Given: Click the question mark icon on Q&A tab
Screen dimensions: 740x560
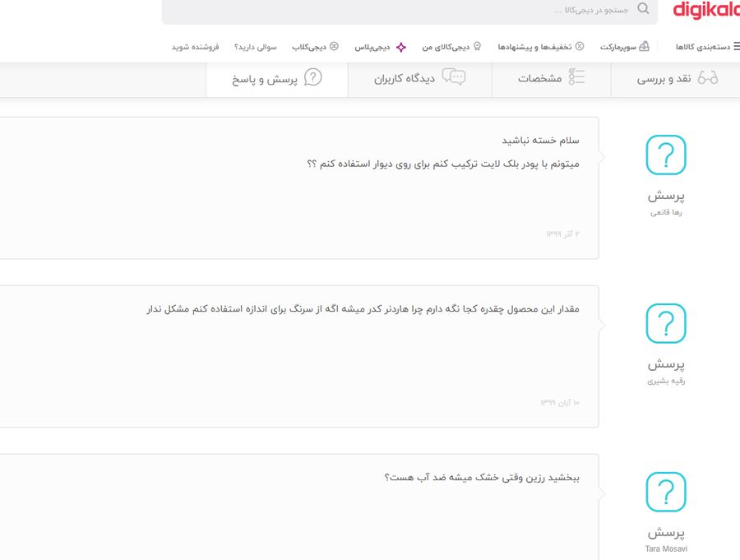Looking at the screenshot, I should pyautogui.click(x=312, y=77).
